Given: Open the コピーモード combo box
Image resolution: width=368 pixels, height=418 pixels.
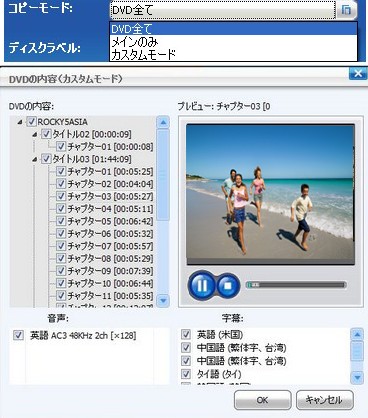Looking at the screenshot, I should 222,10.
